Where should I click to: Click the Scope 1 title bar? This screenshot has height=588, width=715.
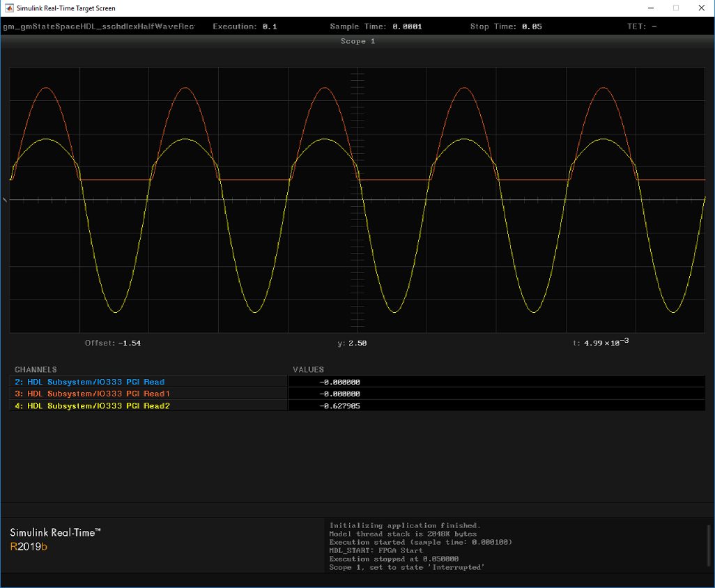click(357, 41)
